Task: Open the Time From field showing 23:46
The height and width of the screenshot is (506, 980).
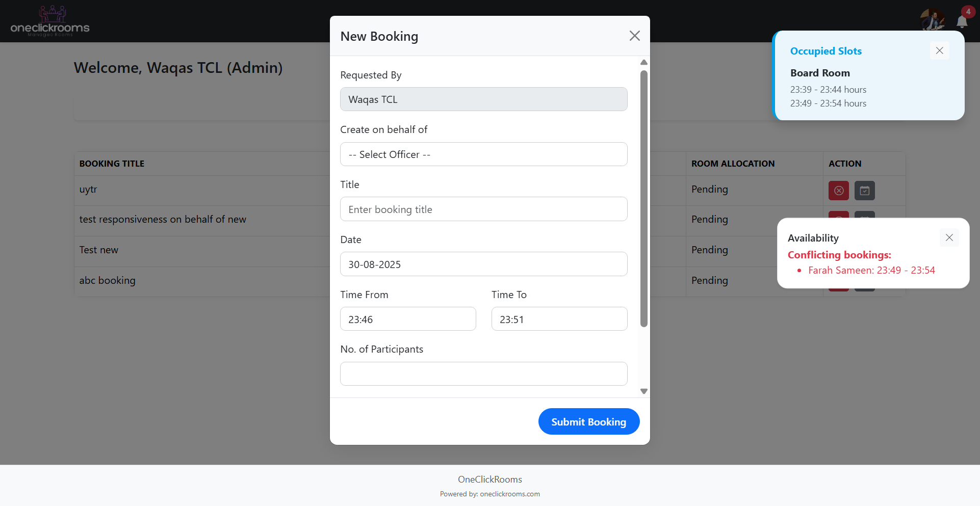Action: tap(407, 318)
